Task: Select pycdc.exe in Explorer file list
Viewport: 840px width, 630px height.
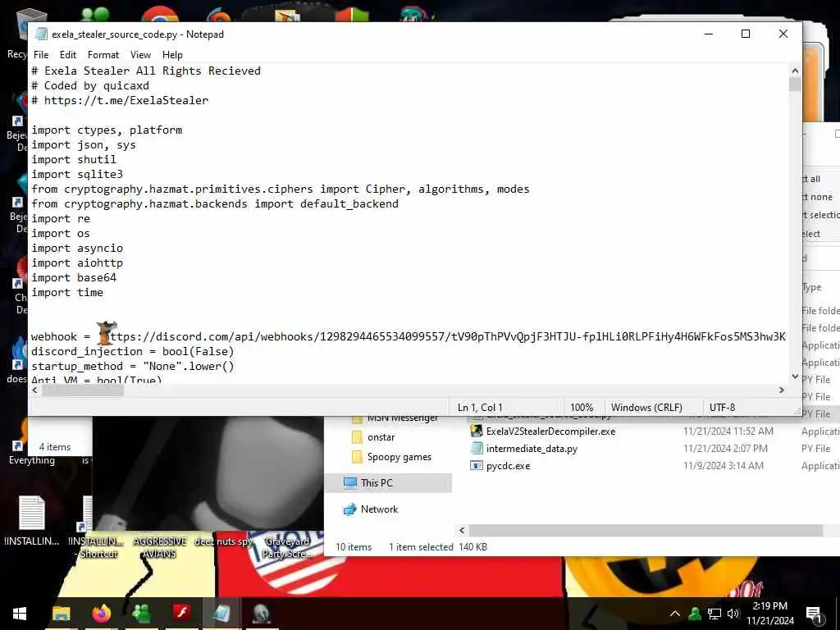Action: coord(508,466)
